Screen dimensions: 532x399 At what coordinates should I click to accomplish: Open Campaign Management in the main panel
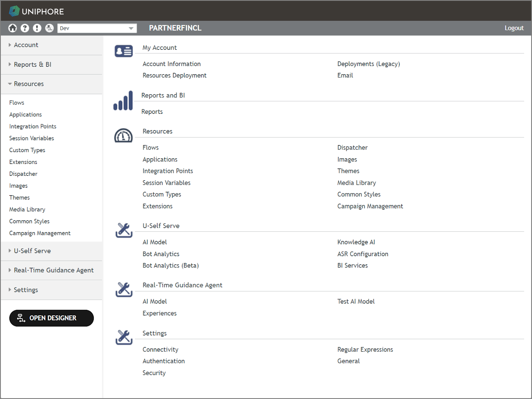[x=370, y=206]
